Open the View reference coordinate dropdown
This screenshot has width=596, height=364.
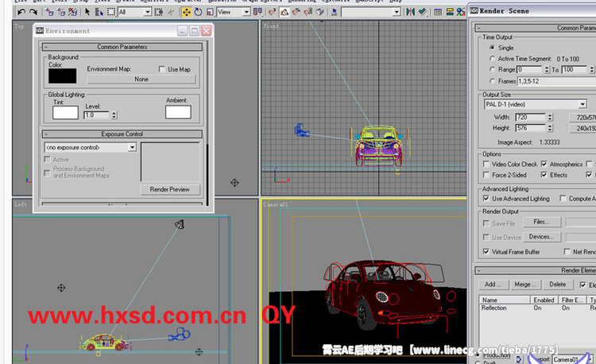(x=246, y=12)
